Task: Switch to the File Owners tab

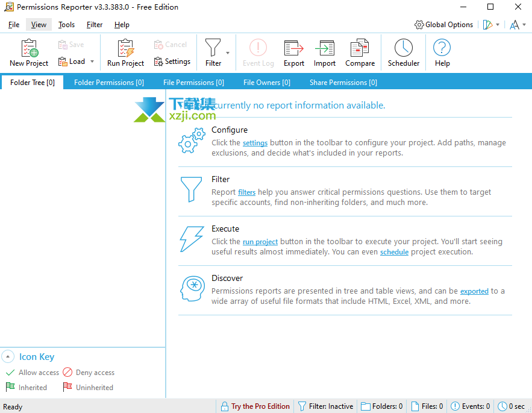Action: pyautogui.click(x=267, y=83)
